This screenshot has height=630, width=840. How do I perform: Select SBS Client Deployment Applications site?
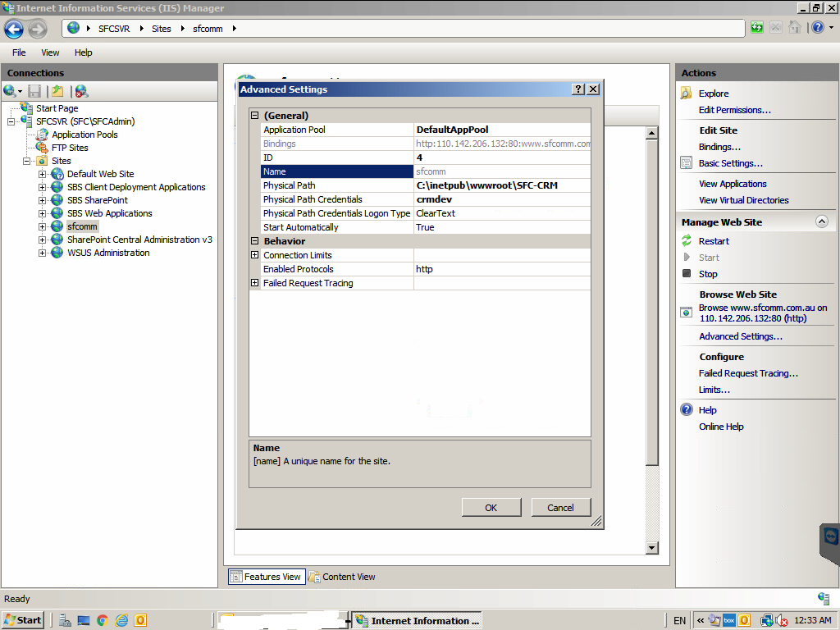(136, 187)
